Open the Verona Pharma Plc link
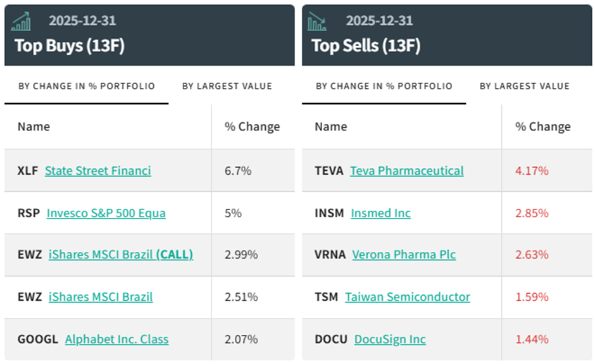This screenshot has height=364, width=595. coord(404,255)
